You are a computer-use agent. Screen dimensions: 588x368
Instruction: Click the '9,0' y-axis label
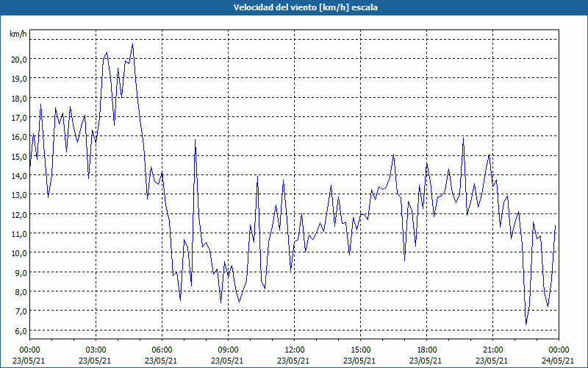tap(21, 272)
